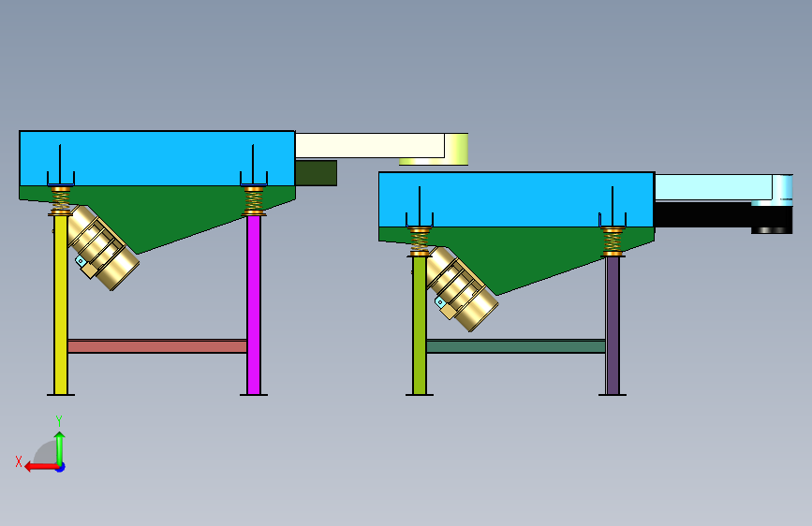Click the small cyan bracket on right motor
812x526 pixels.
tap(440, 301)
